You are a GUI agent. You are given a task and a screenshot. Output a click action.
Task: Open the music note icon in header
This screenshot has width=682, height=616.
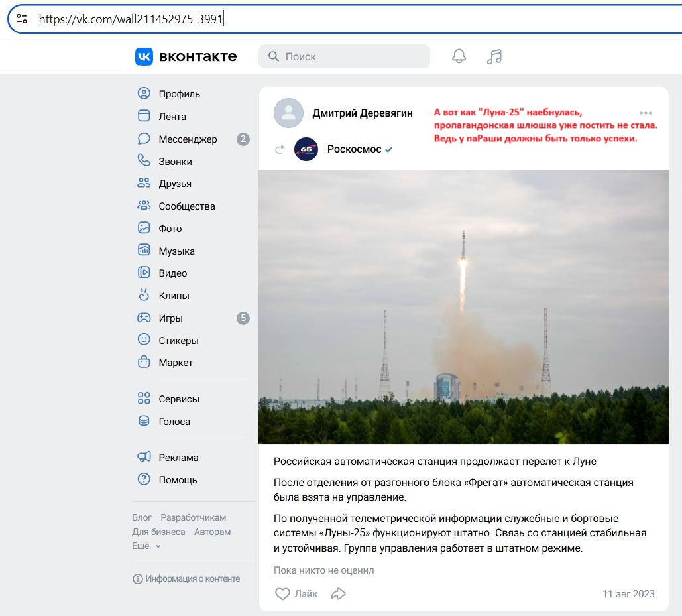pos(494,56)
